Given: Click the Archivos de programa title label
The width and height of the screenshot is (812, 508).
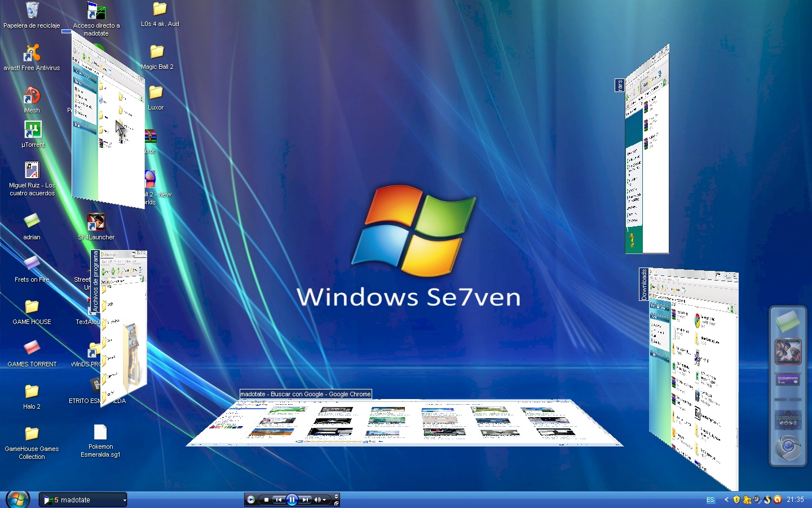Looking at the screenshot, I should click(96, 281).
